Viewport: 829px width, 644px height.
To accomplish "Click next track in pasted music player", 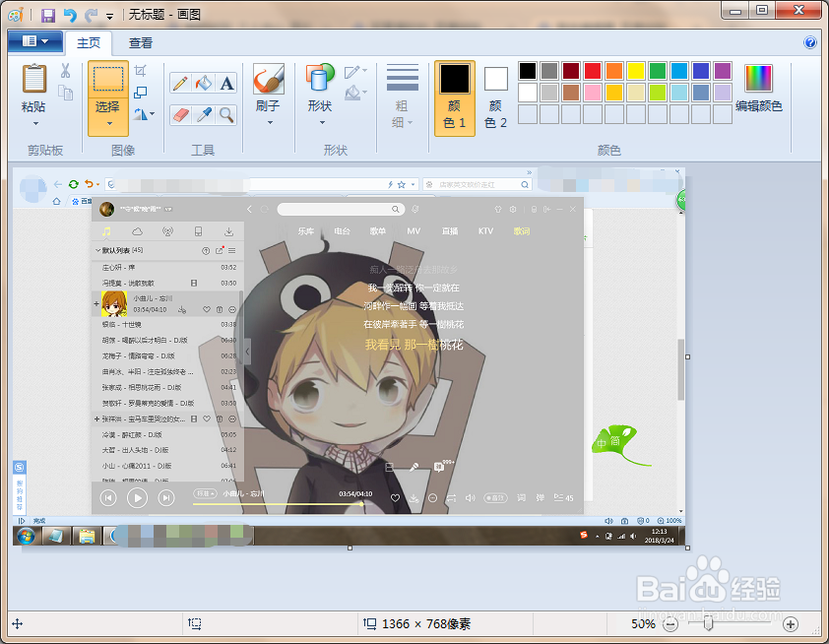I will (166, 497).
